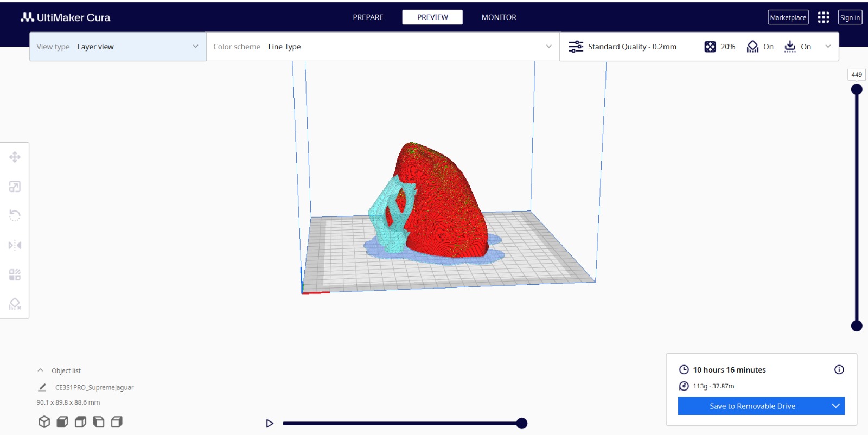Click the job name CE3S1PRO_SupremeJaguar
The height and width of the screenshot is (435, 868).
[x=94, y=387]
